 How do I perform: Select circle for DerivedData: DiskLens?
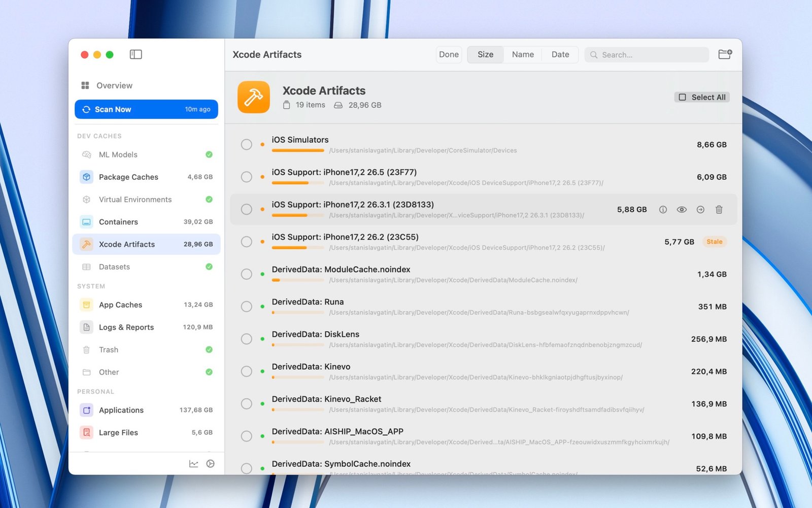tap(247, 339)
